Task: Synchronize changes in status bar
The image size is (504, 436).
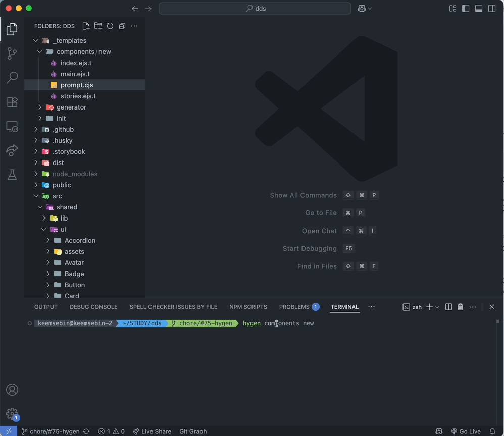Action: point(86,431)
